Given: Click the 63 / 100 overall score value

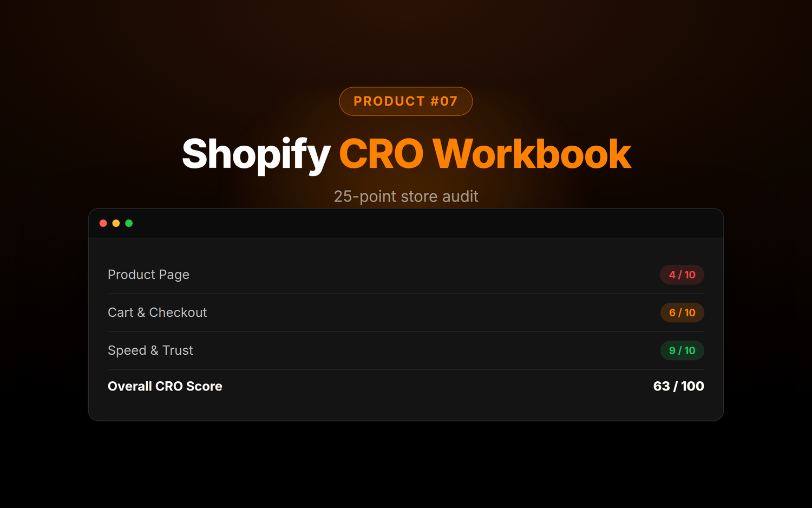Looking at the screenshot, I should (x=678, y=386).
